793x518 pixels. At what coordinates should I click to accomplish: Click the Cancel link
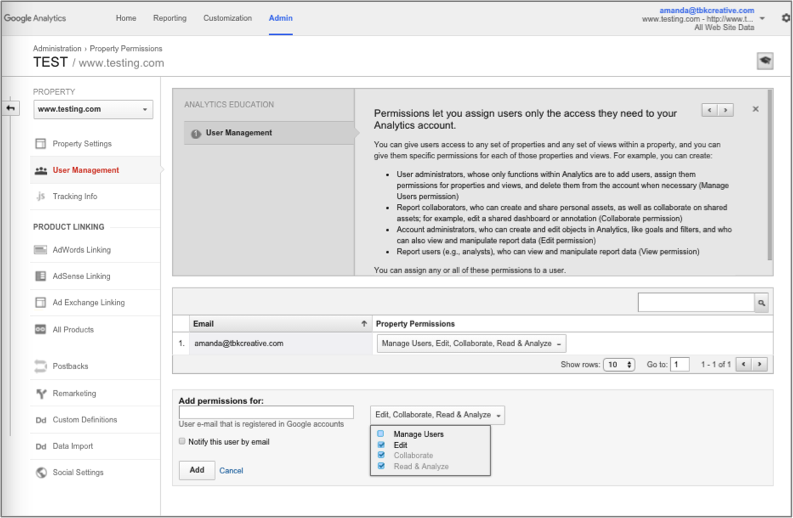point(231,470)
